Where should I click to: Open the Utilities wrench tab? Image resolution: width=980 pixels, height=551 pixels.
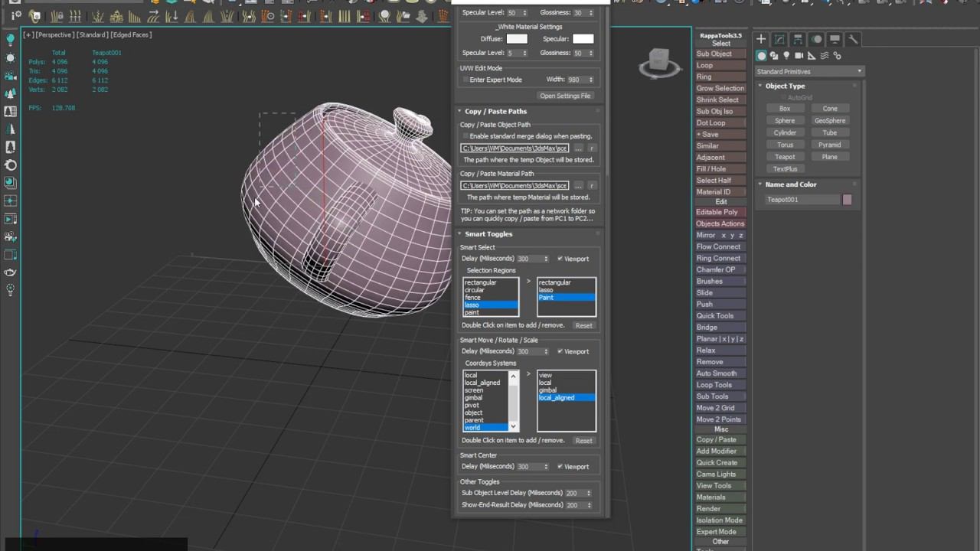click(x=853, y=39)
